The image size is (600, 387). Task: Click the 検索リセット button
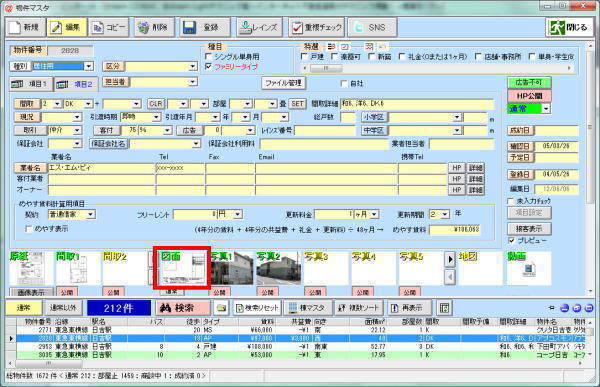(257, 308)
